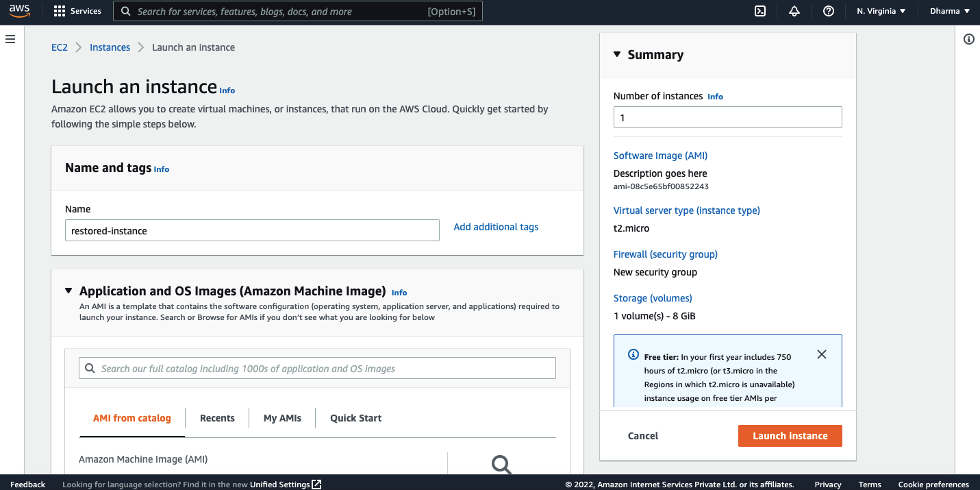Click the 1 volume(s) - 8 GiB text
Screen dimensions: 980x490
pos(655,316)
